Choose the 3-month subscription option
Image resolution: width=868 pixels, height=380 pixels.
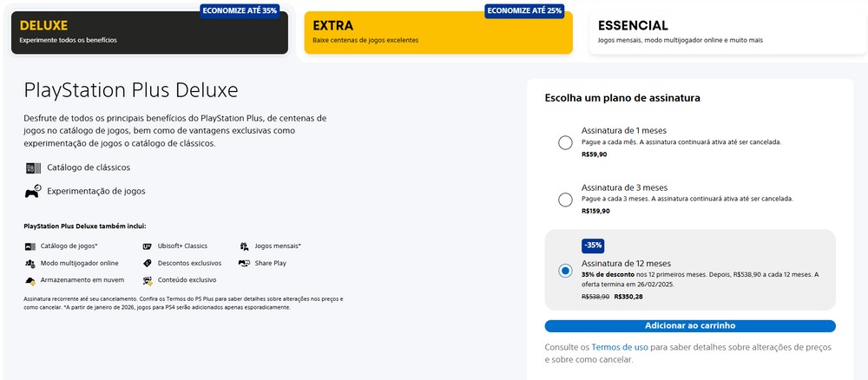pyautogui.click(x=566, y=200)
